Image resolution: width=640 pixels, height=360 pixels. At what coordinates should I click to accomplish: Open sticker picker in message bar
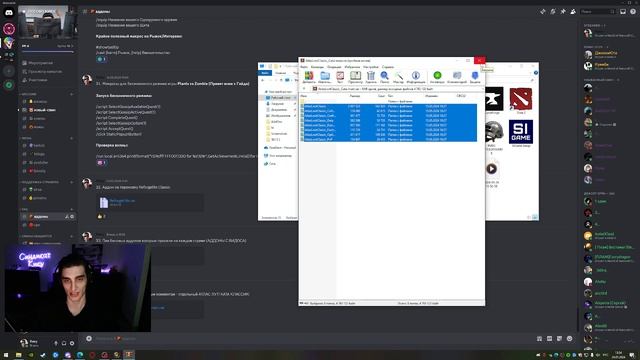pyautogui.click(x=559, y=338)
